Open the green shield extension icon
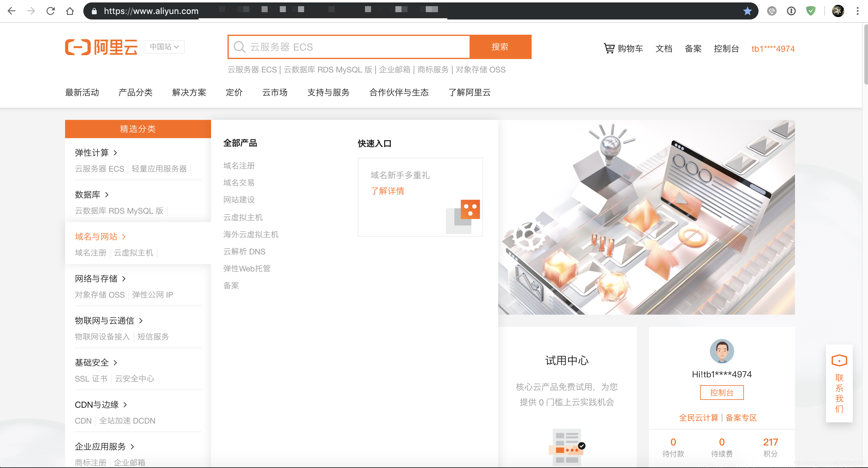The image size is (868, 468). 811,11
